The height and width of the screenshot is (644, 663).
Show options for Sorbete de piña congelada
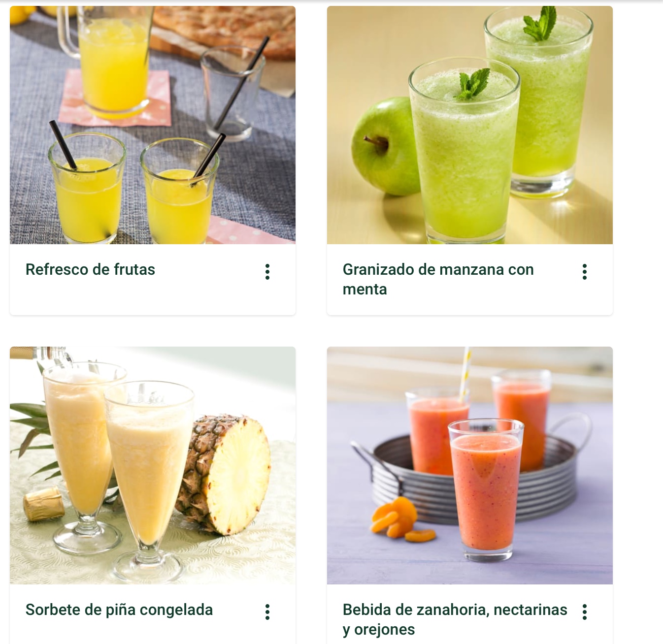coord(267,612)
